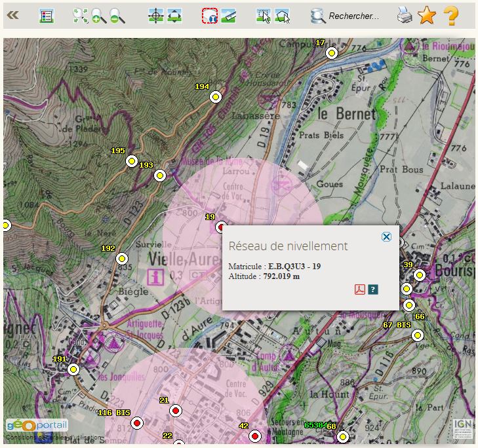This screenshot has height=448, width=478.
Task: Close the Réseau de nivellement popup
Action: point(386,236)
